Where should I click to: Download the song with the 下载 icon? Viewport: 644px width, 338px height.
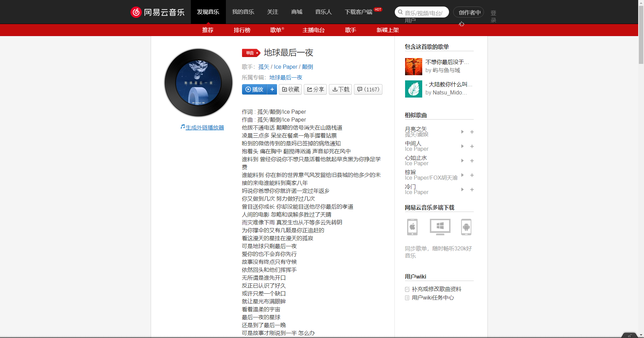click(x=340, y=89)
